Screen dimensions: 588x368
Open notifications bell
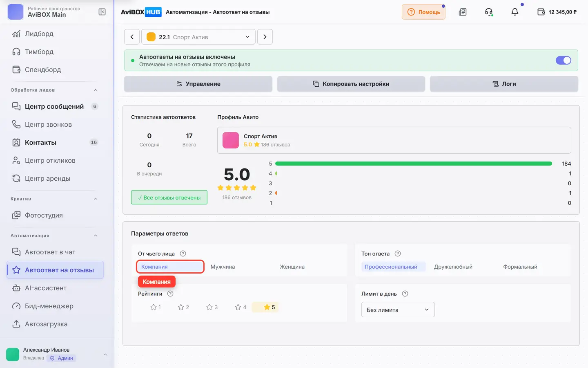pos(515,12)
